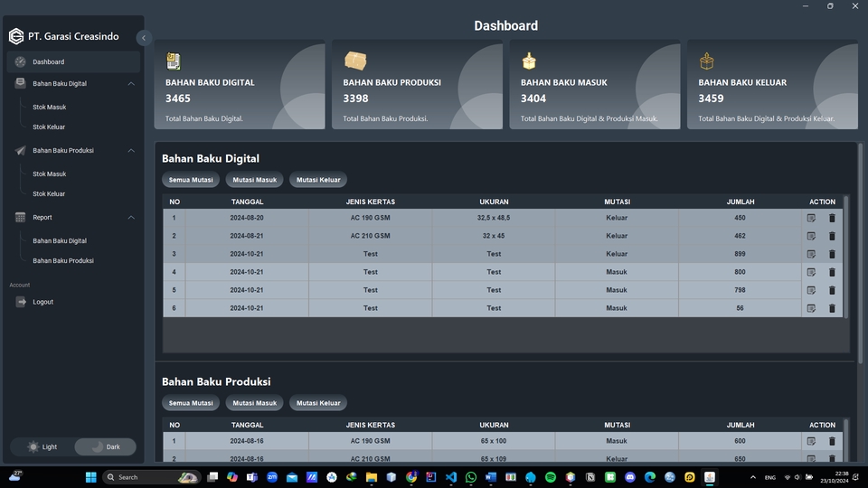This screenshot has width=868, height=488.
Task: Delete Produksi row 1 with jumlah 600
Action: 832,441
